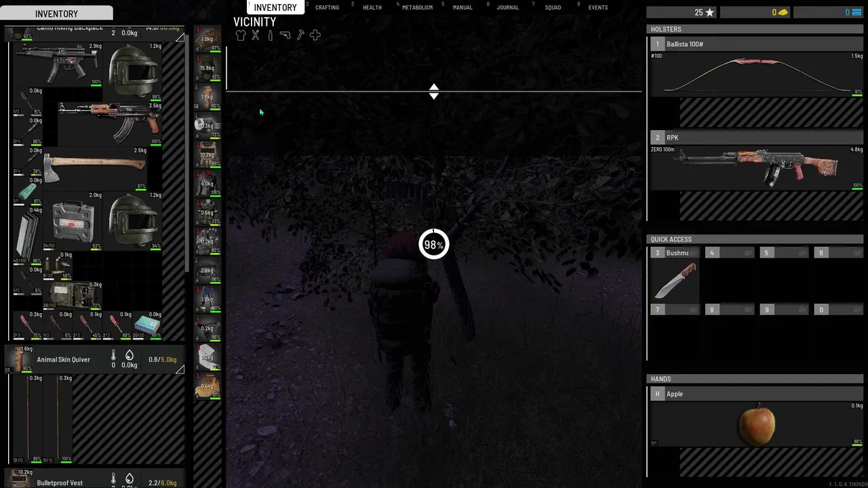
Task: Filter vicinity by hammer tools icon
Action: click(x=300, y=35)
